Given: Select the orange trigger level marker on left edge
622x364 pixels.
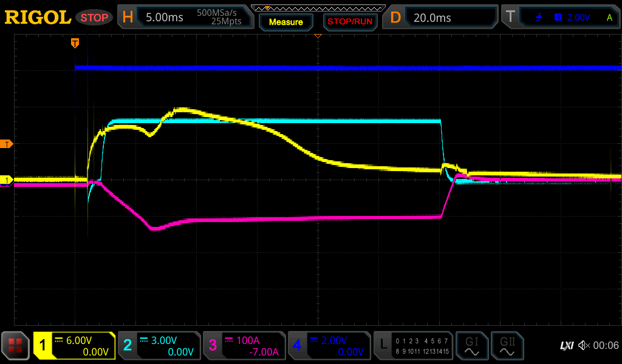Looking at the screenshot, I should point(7,144).
